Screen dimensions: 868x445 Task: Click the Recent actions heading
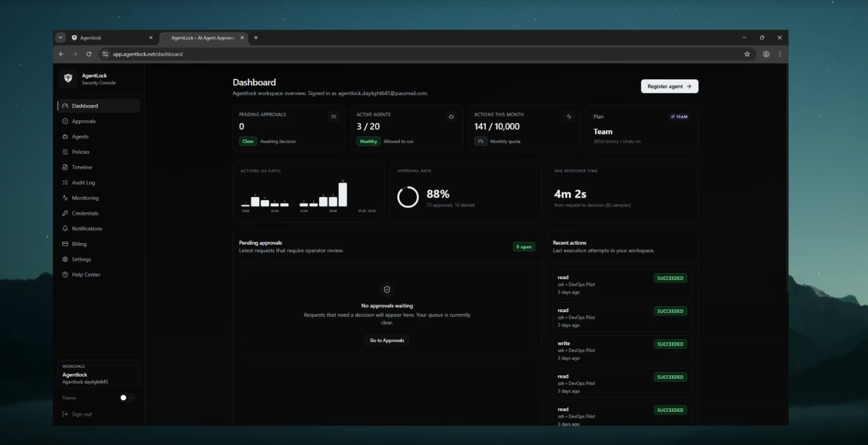(x=569, y=243)
